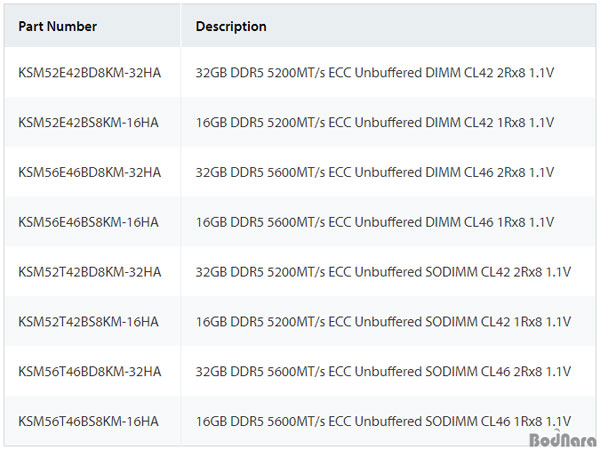This screenshot has width=600, height=450.
Task: Click the 16GB 5200MT/s SODIMM CL42 description
Action: click(383, 321)
